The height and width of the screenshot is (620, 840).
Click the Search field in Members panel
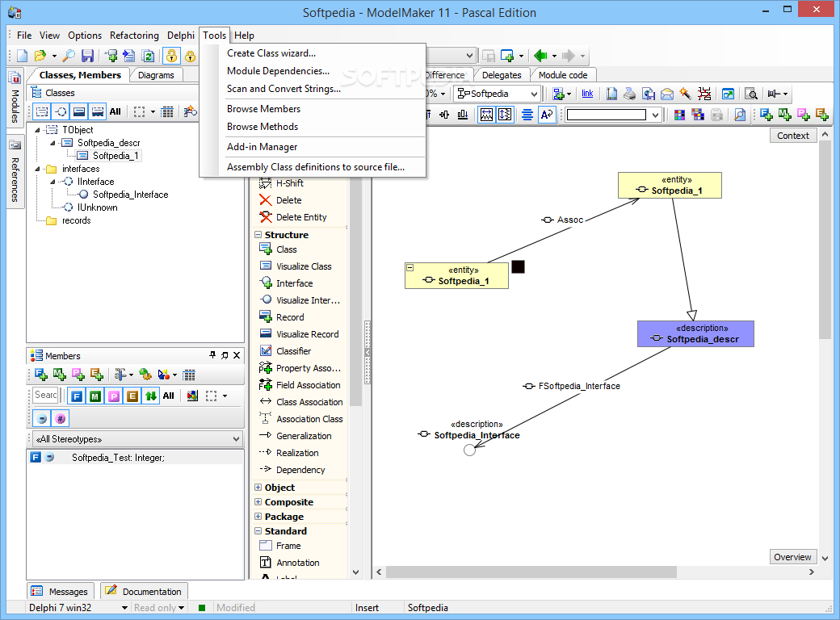[x=45, y=395]
